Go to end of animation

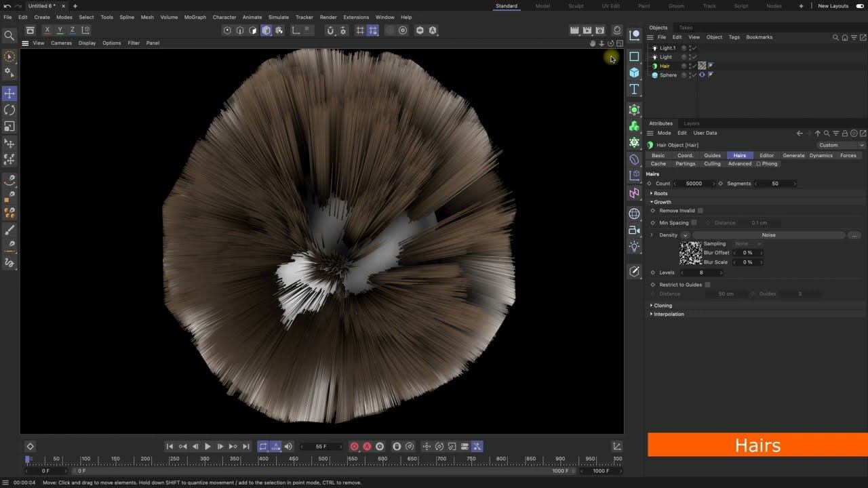click(246, 447)
